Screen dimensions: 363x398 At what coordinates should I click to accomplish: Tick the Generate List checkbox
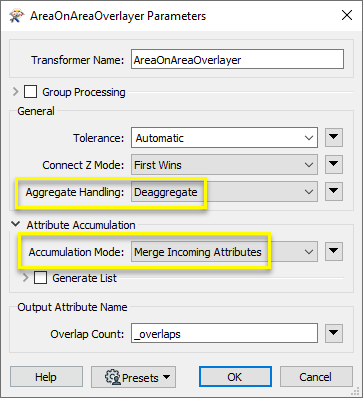40,278
